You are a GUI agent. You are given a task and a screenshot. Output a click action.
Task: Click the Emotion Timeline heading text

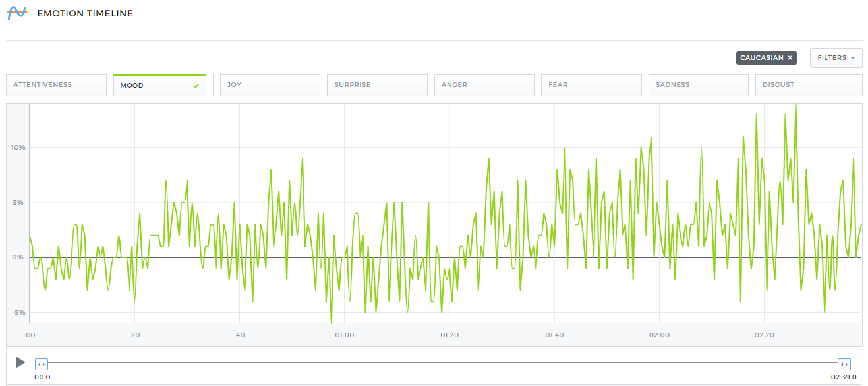point(85,13)
